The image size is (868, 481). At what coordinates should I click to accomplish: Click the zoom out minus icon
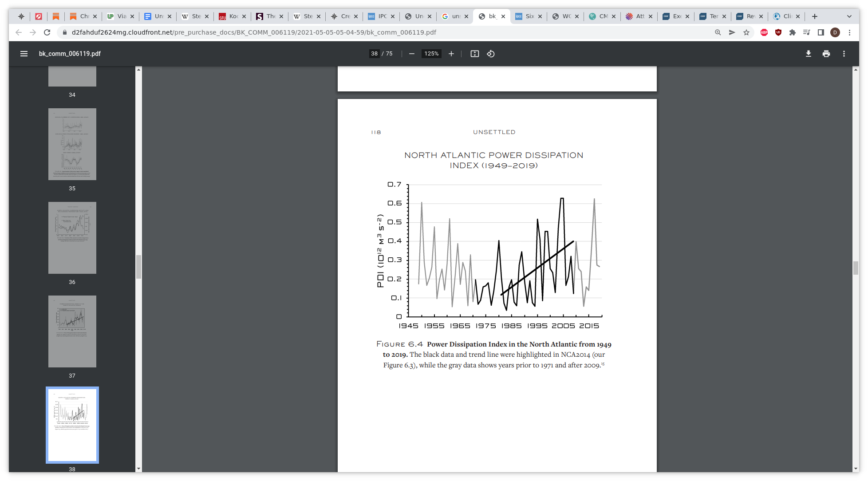412,54
